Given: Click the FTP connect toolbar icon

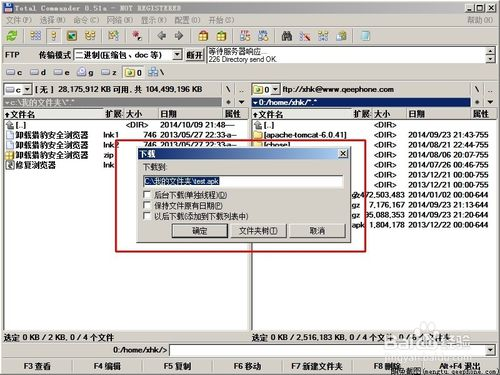Looking at the screenshot, I should [x=245, y=36].
